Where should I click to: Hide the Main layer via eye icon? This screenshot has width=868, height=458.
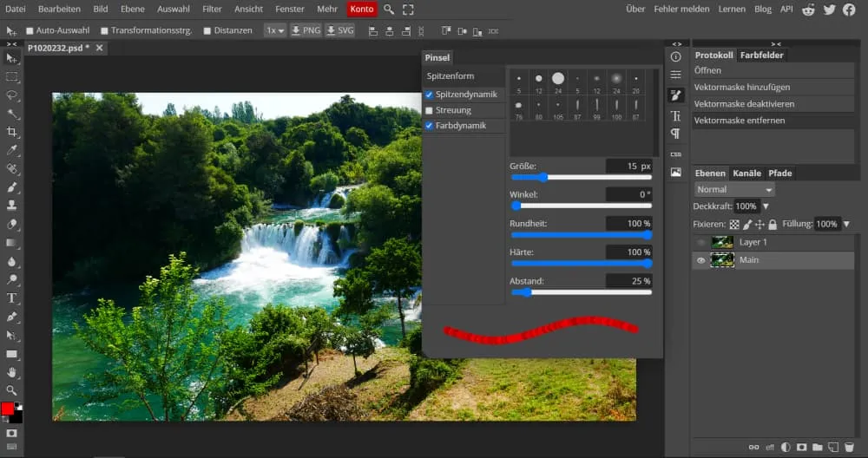[701, 260]
